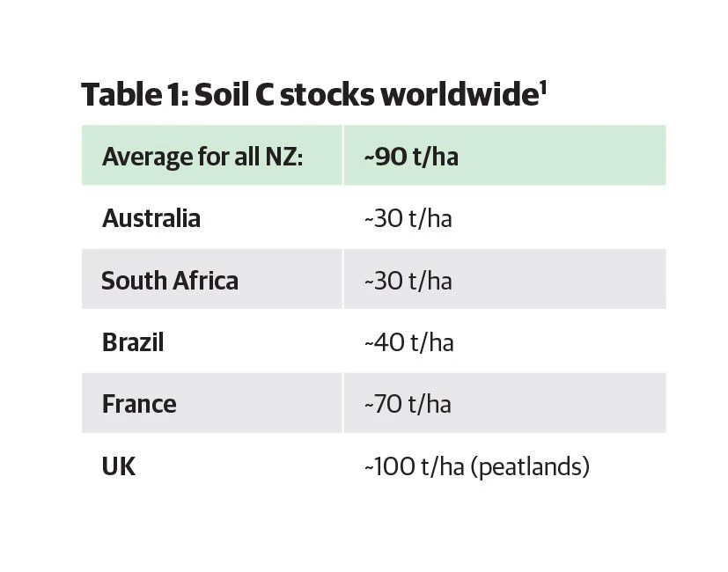The image size is (728, 572).
Task: Click the Brazil row label
Action: click(x=133, y=341)
